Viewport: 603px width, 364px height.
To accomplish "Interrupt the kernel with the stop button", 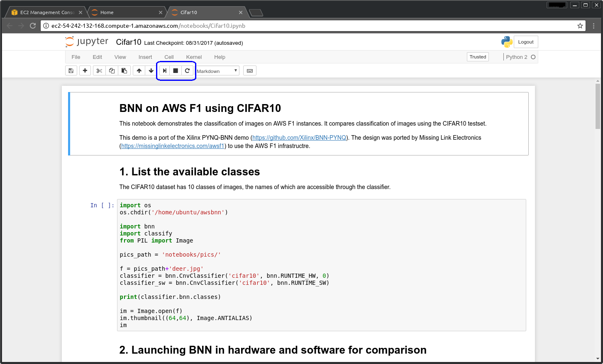I will 176,71.
